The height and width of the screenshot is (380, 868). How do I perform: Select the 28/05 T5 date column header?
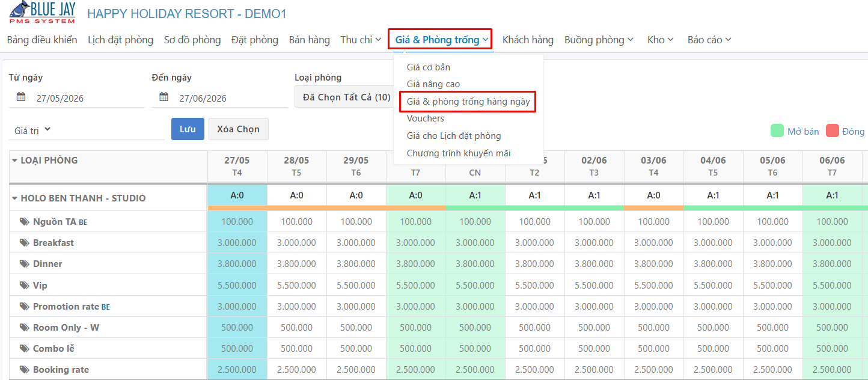coord(296,166)
